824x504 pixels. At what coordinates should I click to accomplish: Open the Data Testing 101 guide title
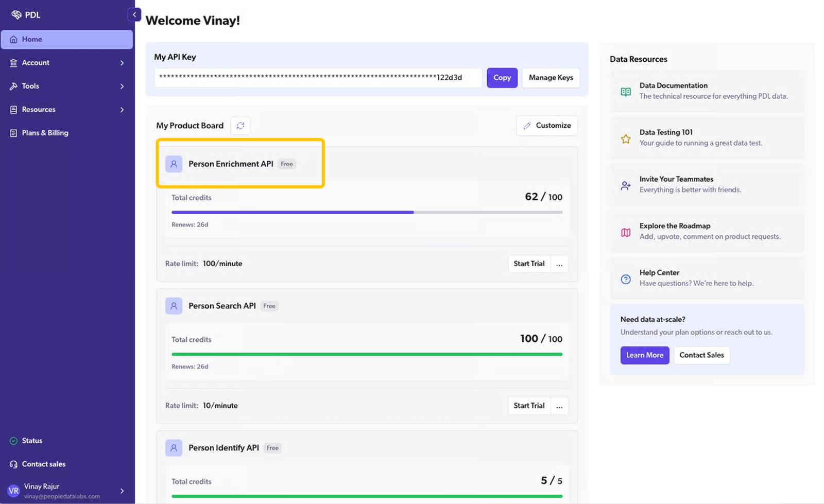[x=666, y=132]
